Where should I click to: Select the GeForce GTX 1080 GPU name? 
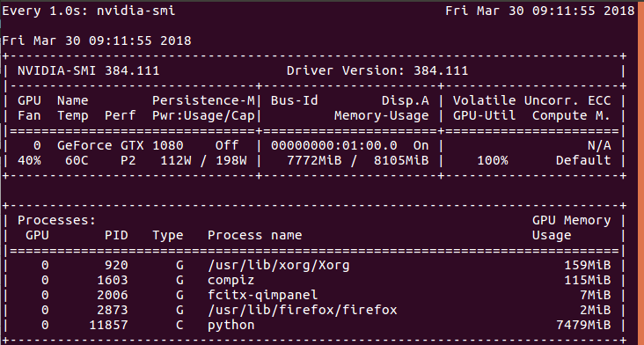click(121, 145)
